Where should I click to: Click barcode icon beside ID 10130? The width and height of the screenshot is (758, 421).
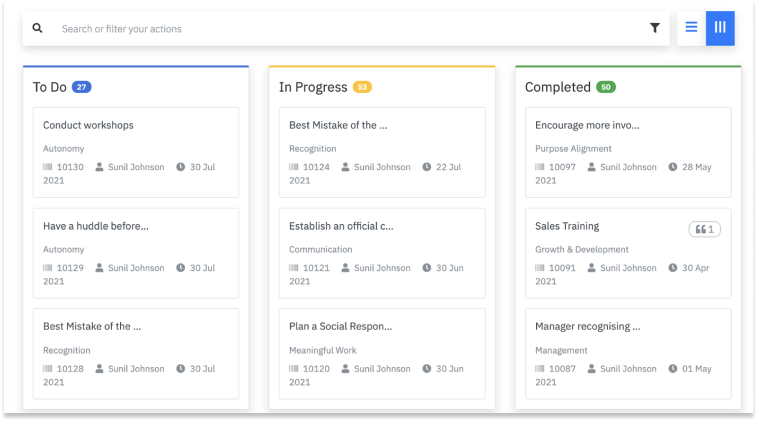(48, 167)
